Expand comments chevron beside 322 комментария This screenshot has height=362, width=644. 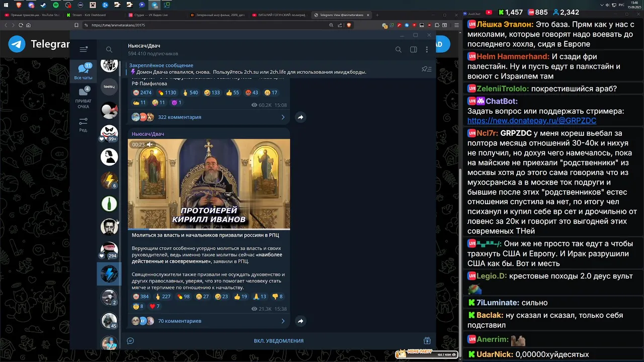283,117
